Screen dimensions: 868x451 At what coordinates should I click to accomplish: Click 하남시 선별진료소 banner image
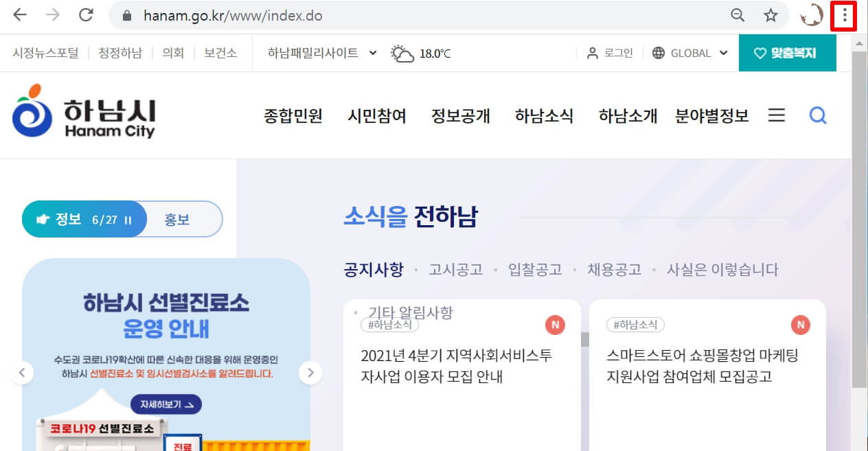click(166, 354)
